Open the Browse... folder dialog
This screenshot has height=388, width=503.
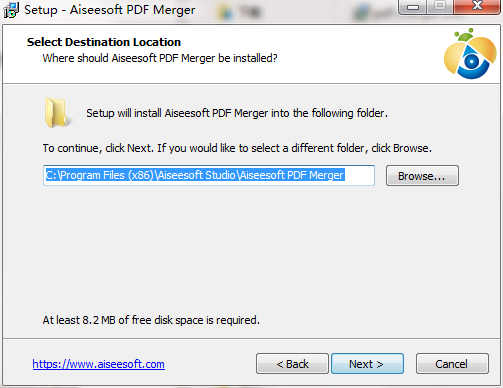point(422,176)
